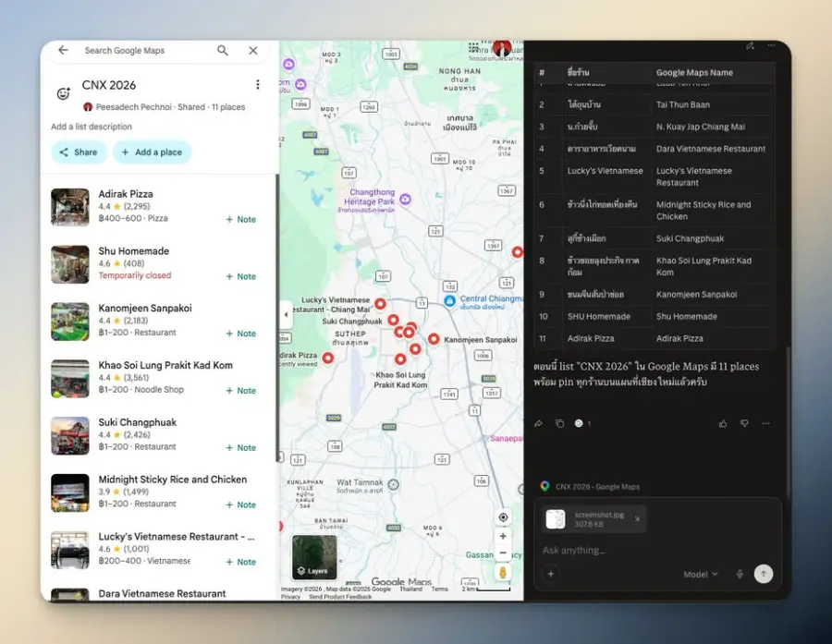Viewport: 832px width, 644px height.
Task: Collapse the side panel with the arrow handle
Action: point(286,314)
